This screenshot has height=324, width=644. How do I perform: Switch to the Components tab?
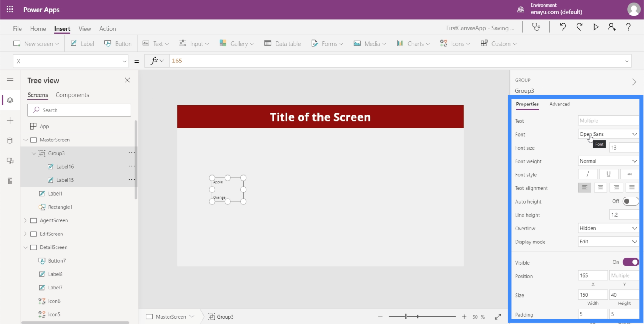(72, 95)
